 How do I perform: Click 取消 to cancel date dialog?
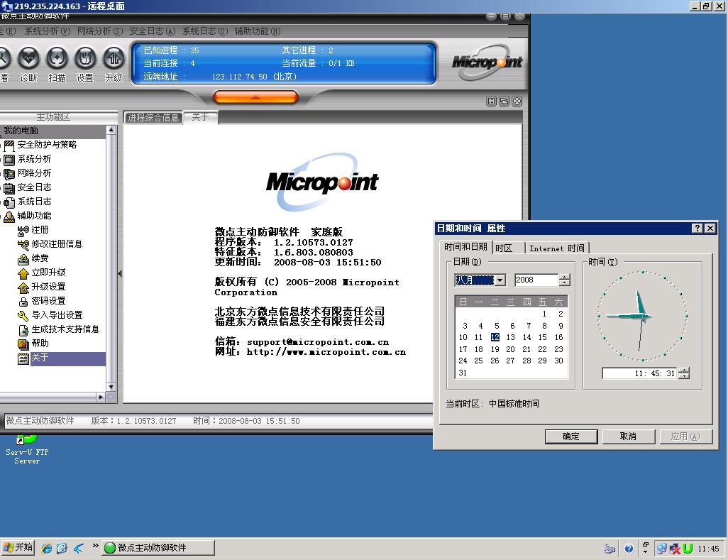coord(628,437)
